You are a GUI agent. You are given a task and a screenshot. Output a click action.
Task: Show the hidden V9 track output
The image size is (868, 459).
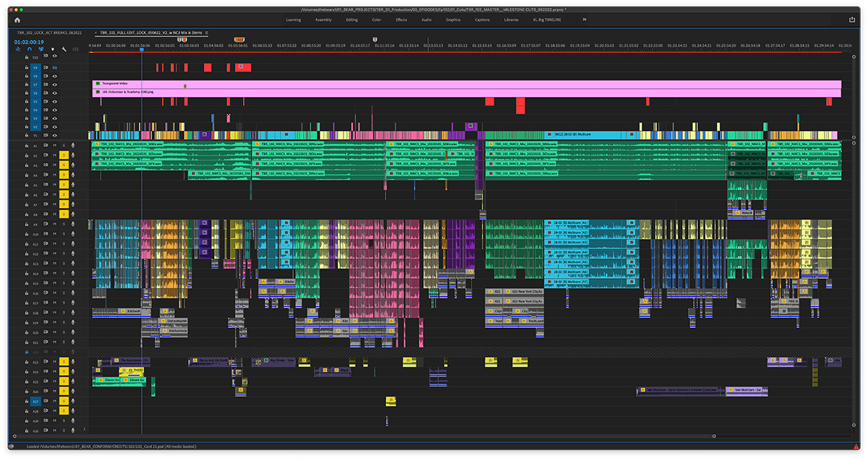(x=55, y=67)
